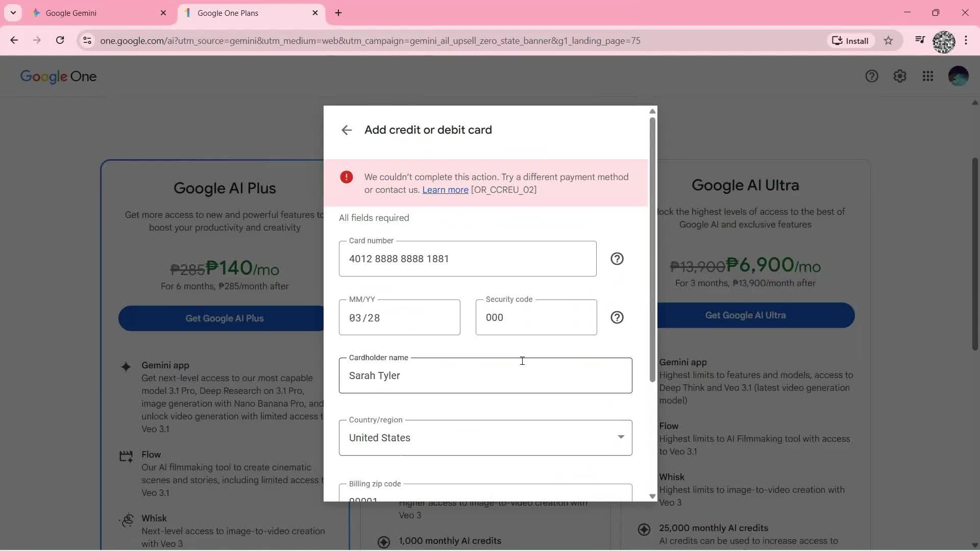Open the security code help tooltip

(x=617, y=317)
